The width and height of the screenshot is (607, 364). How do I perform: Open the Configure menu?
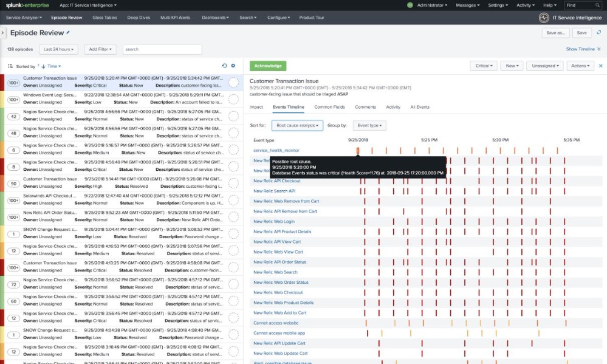pyautogui.click(x=278, y=18)
